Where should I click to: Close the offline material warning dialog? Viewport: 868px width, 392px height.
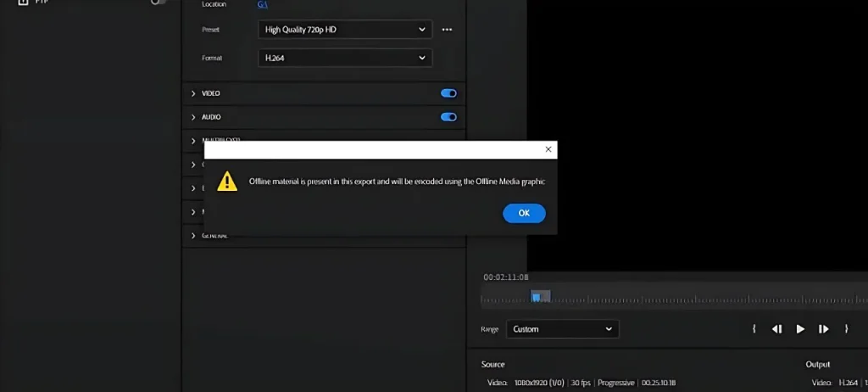pos(548,149)
